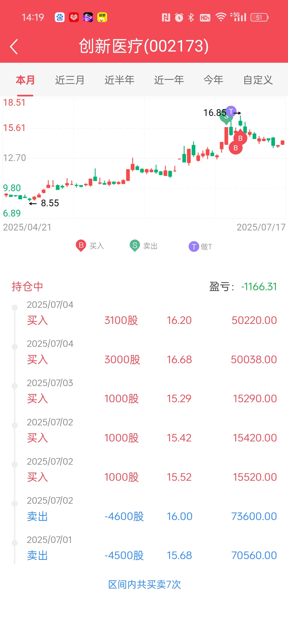288x644 pixels.
Task: Switch to the 近一年 tab
Action: tap(169, 80)
